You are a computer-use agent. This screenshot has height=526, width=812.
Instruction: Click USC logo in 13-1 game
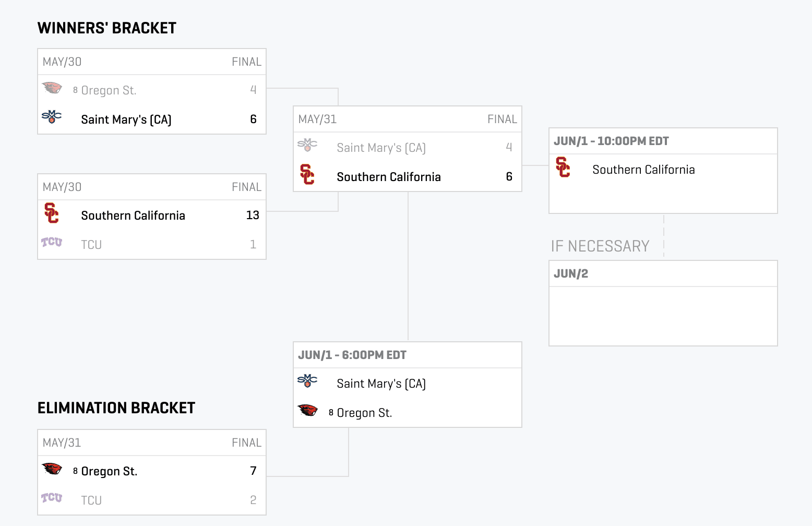pos(51,213)
